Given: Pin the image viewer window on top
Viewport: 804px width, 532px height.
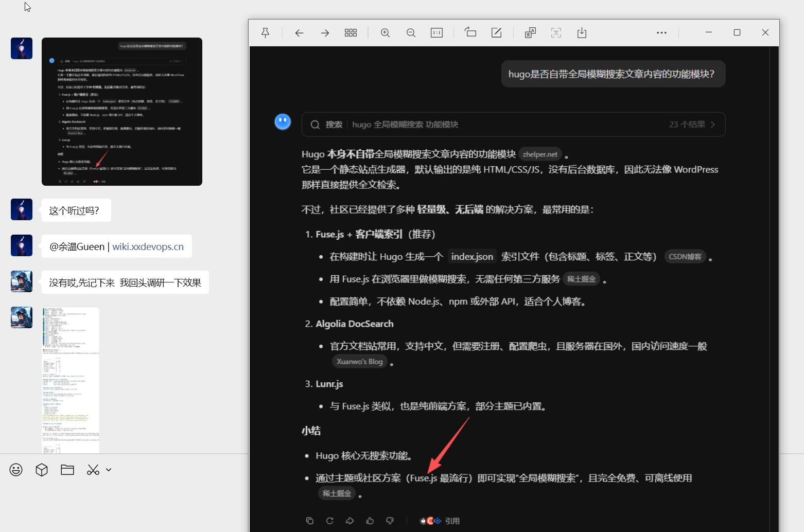Looking at the screenshot, I should click(x=266, y=33).
